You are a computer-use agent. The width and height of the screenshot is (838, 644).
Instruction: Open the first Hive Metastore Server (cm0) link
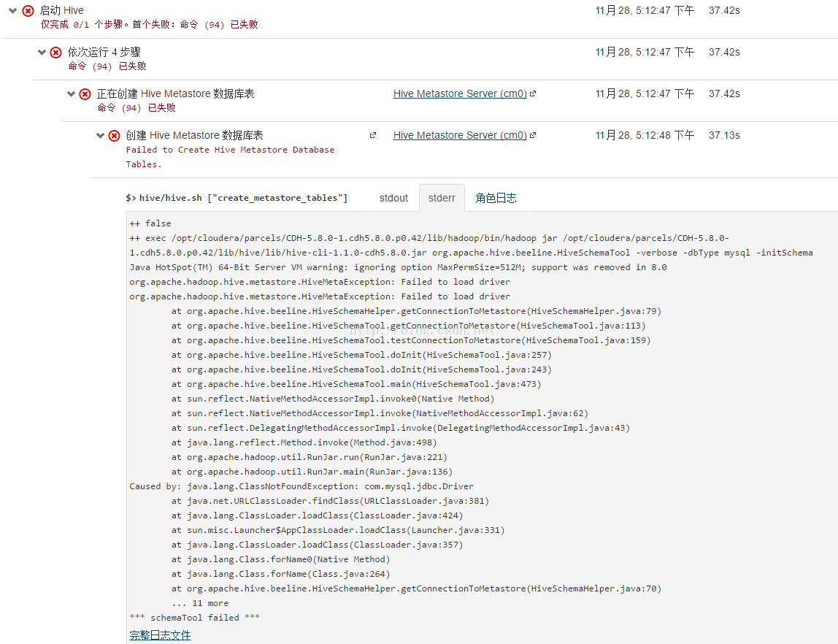point(460,93)
